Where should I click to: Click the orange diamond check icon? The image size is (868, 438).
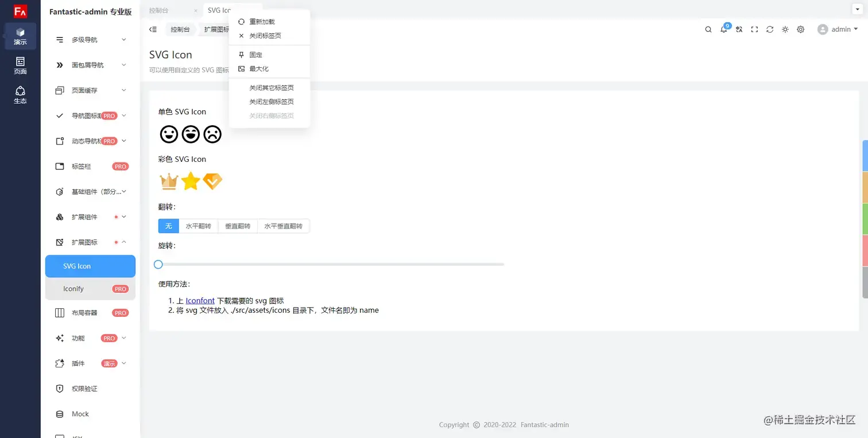click(212, 181)
